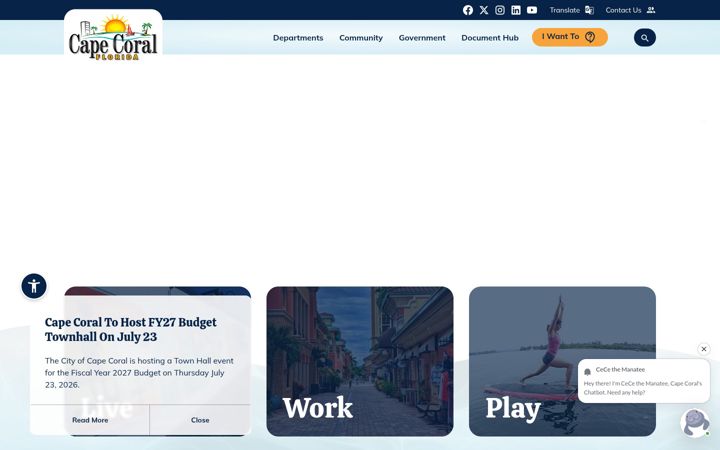The image size is (720, 450).
Task: Open the Play image card
Action: (x=562, y=361)
